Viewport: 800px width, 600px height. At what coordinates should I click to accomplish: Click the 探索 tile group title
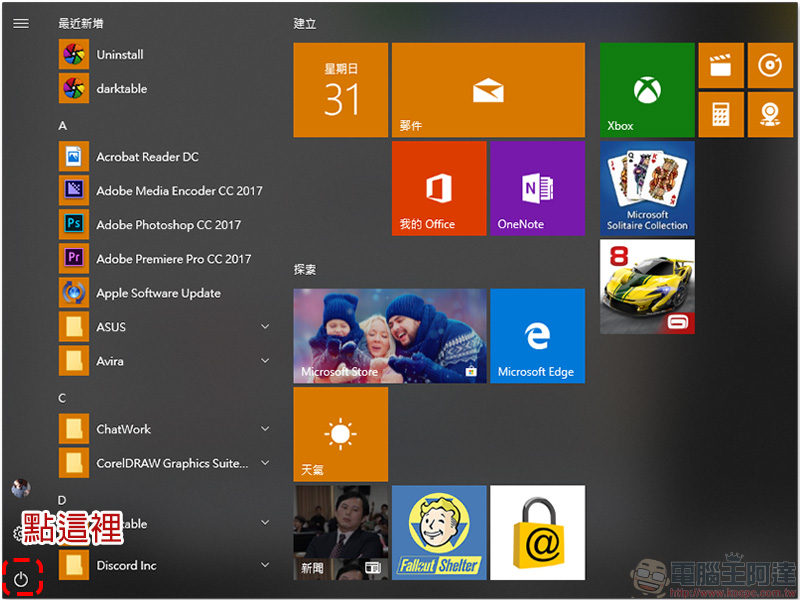click(305, 269)
